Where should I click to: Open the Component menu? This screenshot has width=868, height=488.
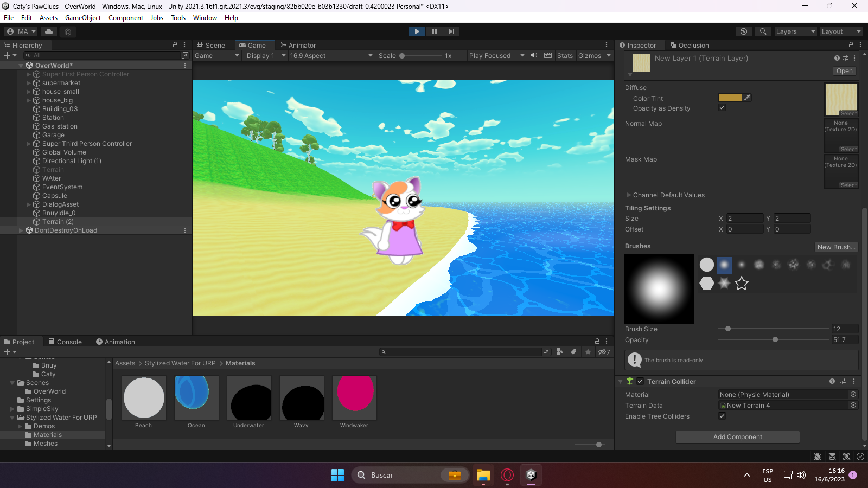tap(126, 17)
